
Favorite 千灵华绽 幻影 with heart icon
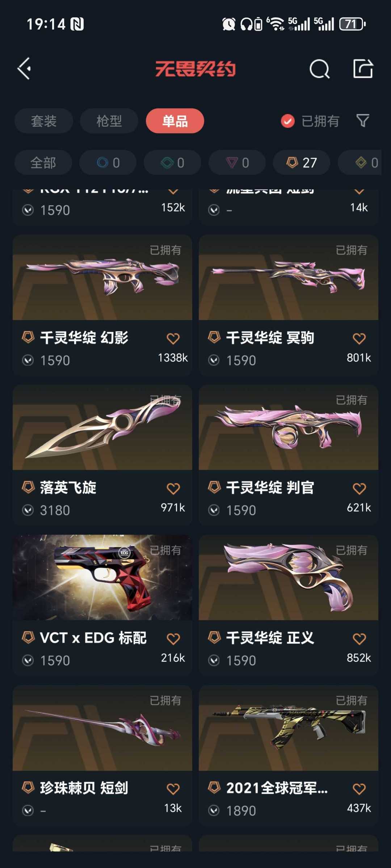point(173,338)
